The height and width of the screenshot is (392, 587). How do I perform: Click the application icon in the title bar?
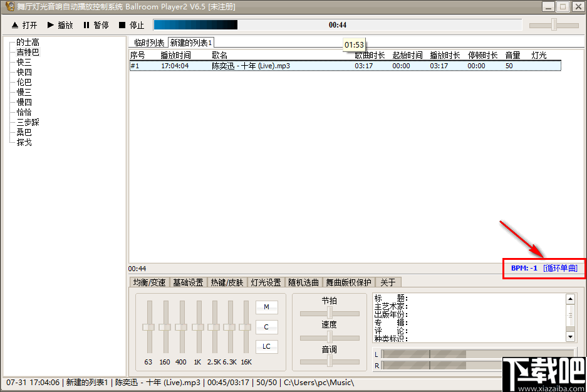tap(10, 6)
